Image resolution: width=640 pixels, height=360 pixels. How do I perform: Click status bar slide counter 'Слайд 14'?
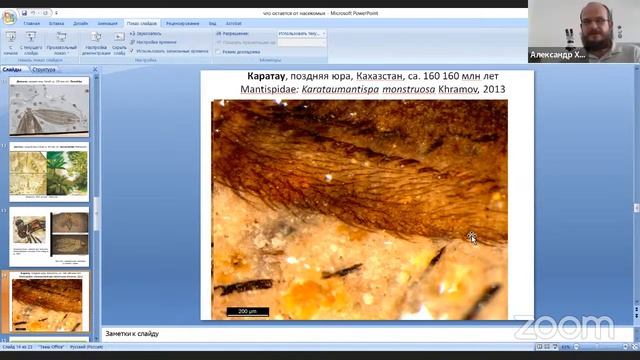(18, 347)
